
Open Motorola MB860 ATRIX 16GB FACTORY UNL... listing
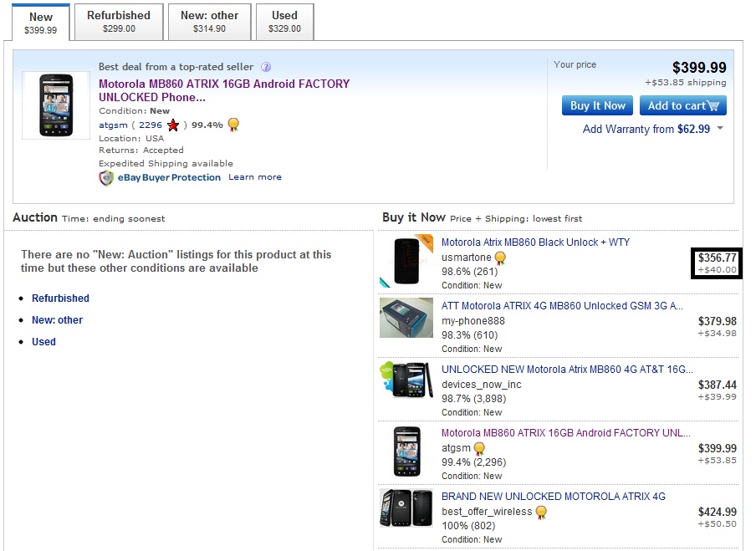pyautogui.click(x=566, y=433)
